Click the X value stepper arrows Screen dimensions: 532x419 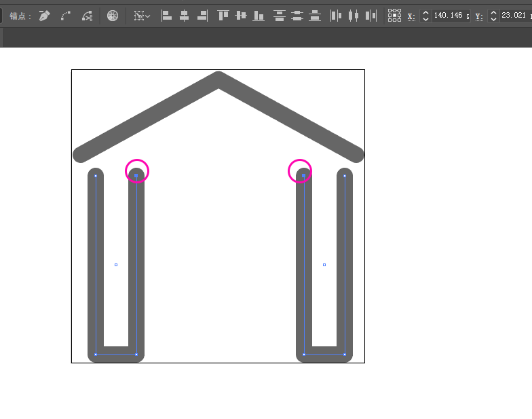(426, 16)
